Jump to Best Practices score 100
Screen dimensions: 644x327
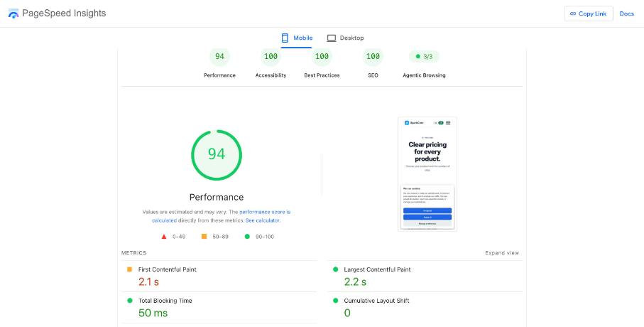pos(322,56)
